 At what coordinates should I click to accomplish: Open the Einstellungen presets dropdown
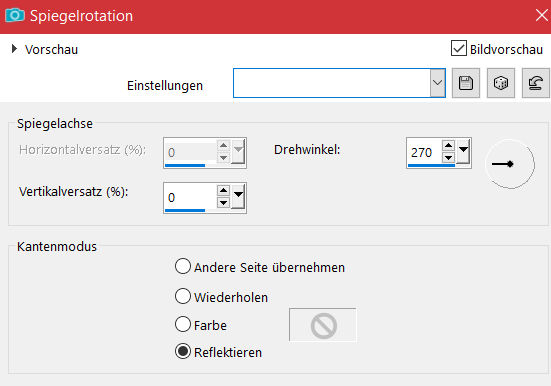coord(437,83)
